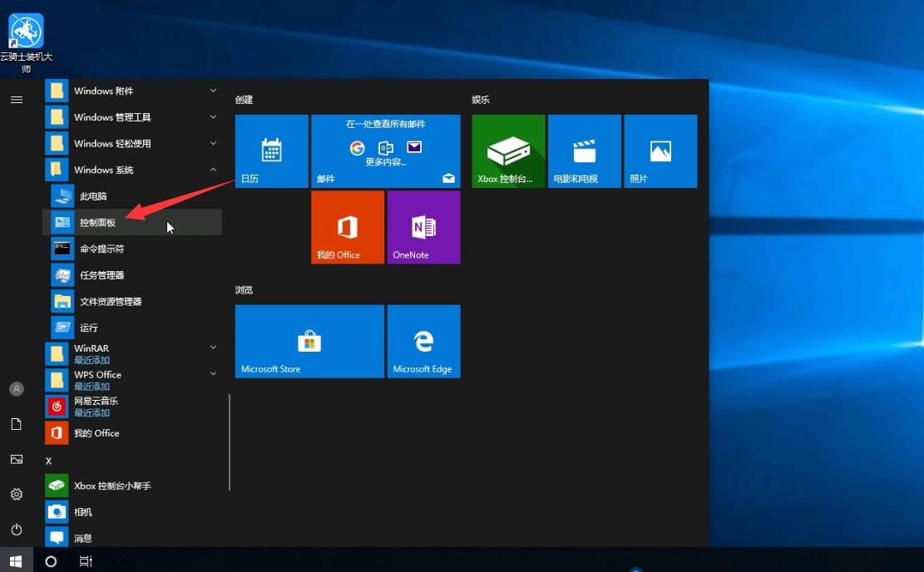924x572 pixels.
Task: Click the Power icon in Start sidebar
Action: tap(17, 529)
